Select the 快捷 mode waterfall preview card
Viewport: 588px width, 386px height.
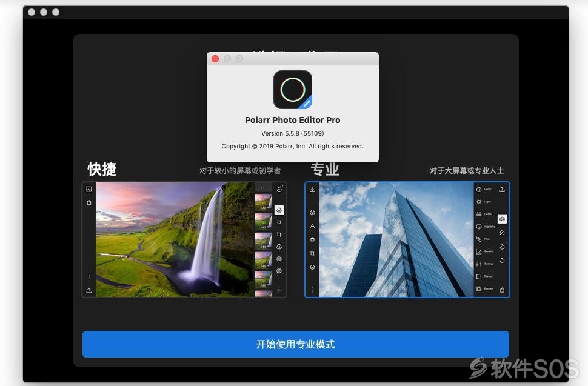(184, 239)
